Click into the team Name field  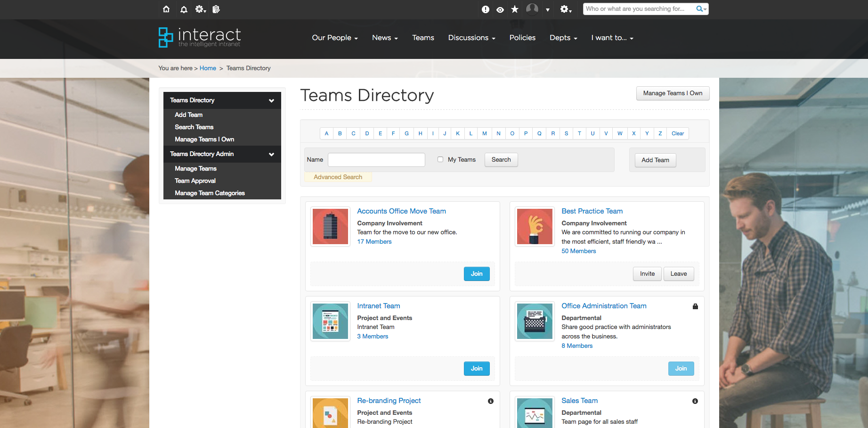[376, 160]
